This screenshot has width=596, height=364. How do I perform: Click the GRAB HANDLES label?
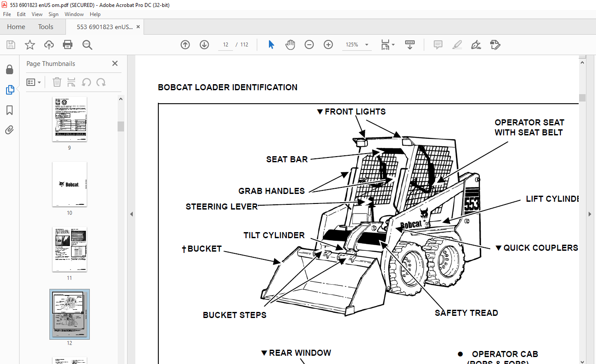coord(272,191)
